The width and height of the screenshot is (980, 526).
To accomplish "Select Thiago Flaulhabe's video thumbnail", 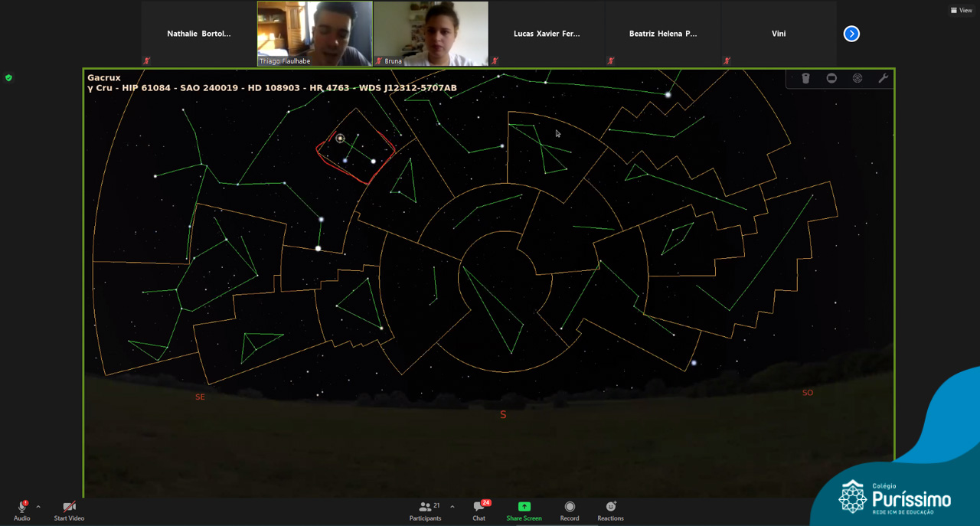I will coord(315,33).
